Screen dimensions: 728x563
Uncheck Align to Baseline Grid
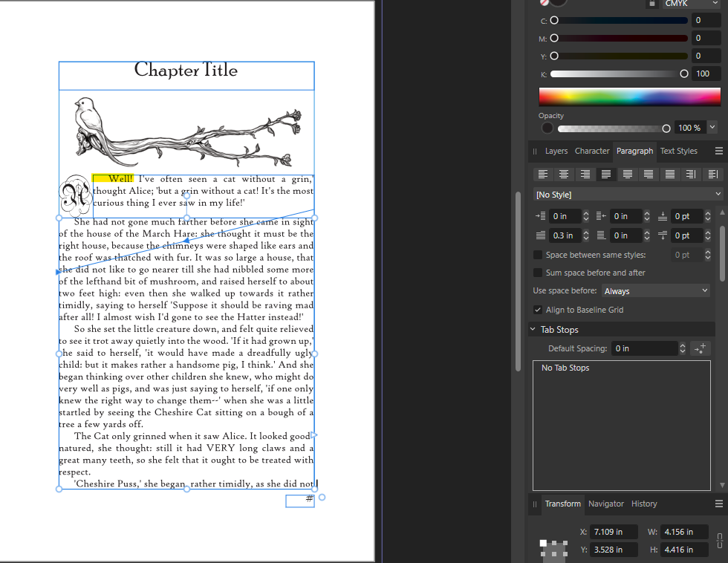(538, 310)
